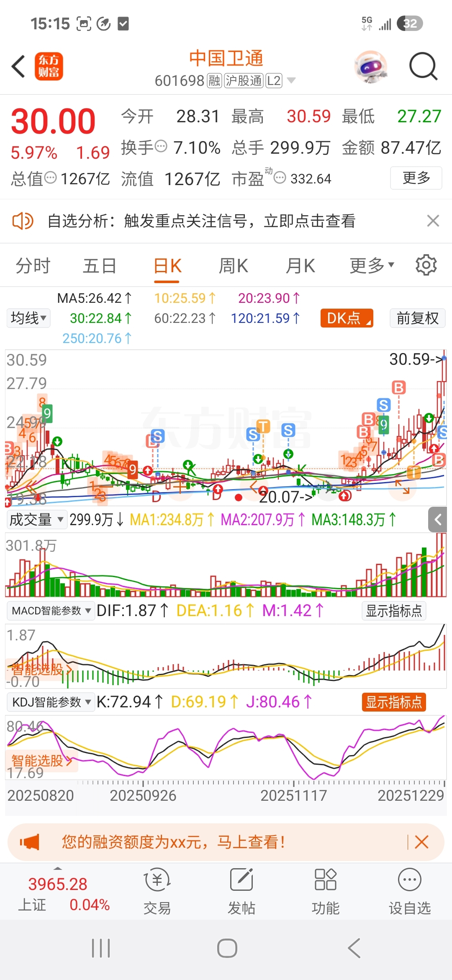Tap the 前复权 adjustment button

coord(417,318)
